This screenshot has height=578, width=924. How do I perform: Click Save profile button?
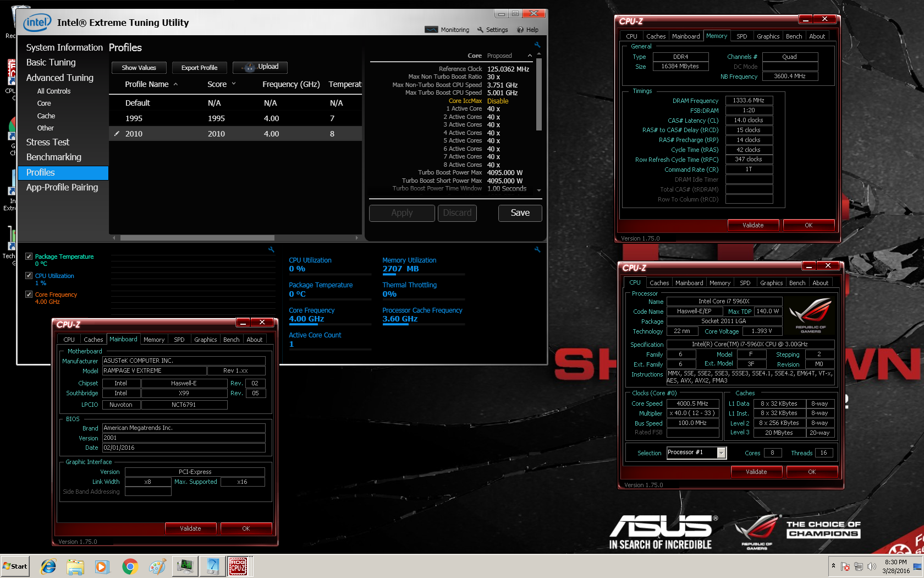point(520,213)
